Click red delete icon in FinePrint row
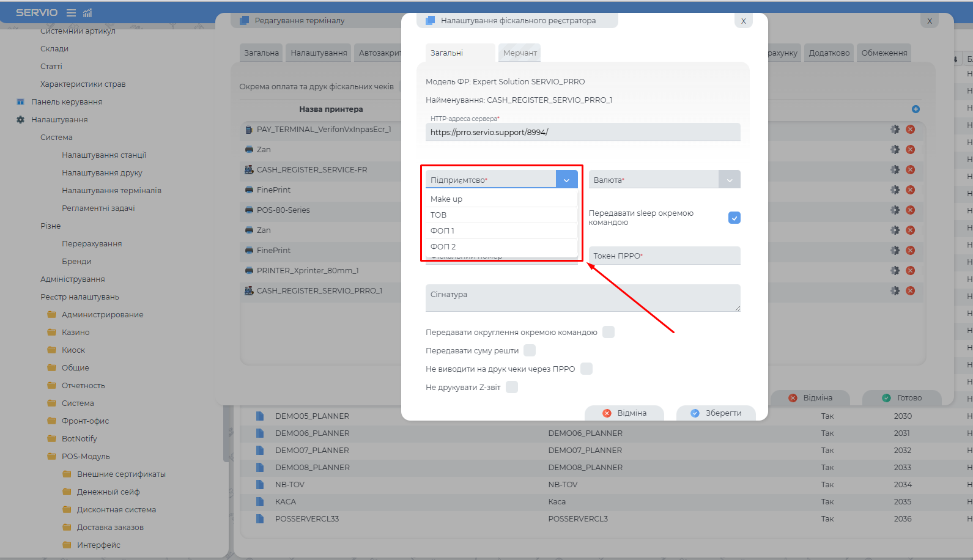 [910, 190]
